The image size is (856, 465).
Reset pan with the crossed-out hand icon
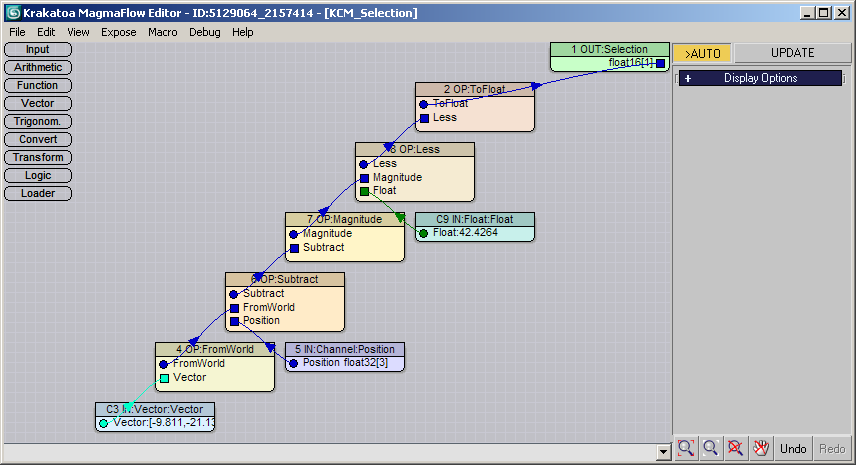(760, 449)
